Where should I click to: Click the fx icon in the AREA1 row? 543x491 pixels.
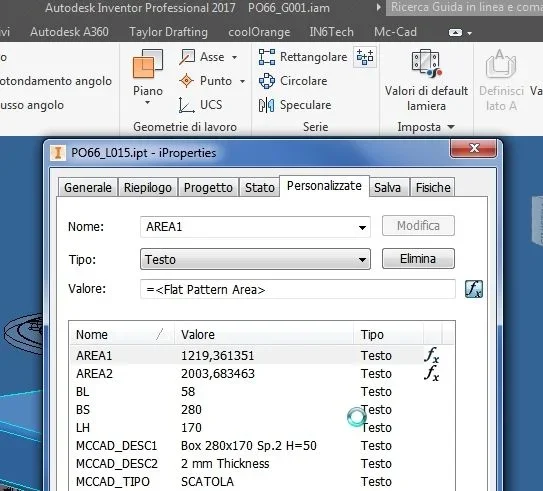pos(431,355)
